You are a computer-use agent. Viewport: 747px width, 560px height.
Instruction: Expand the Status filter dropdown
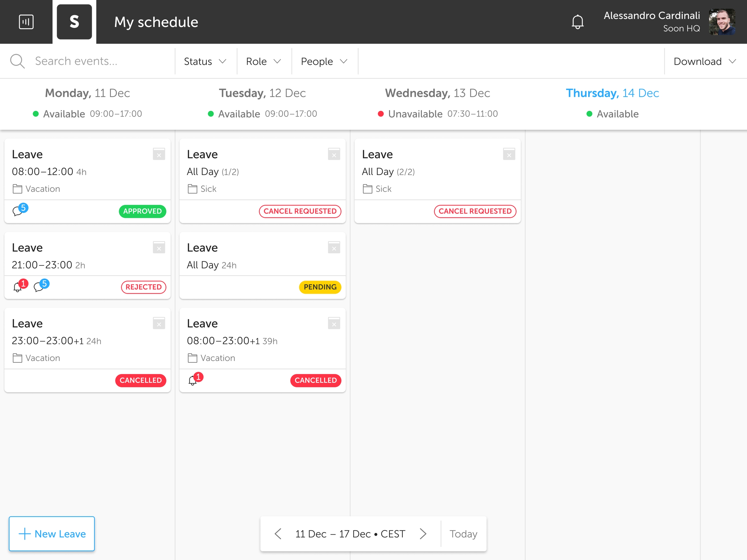[x=205, y=61]
